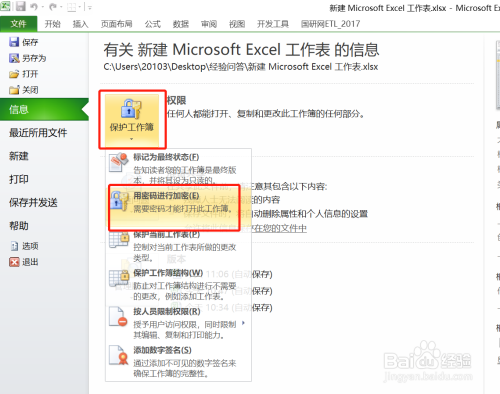Expand the 按人员限制权限 submenu arrow

point(243,323)
